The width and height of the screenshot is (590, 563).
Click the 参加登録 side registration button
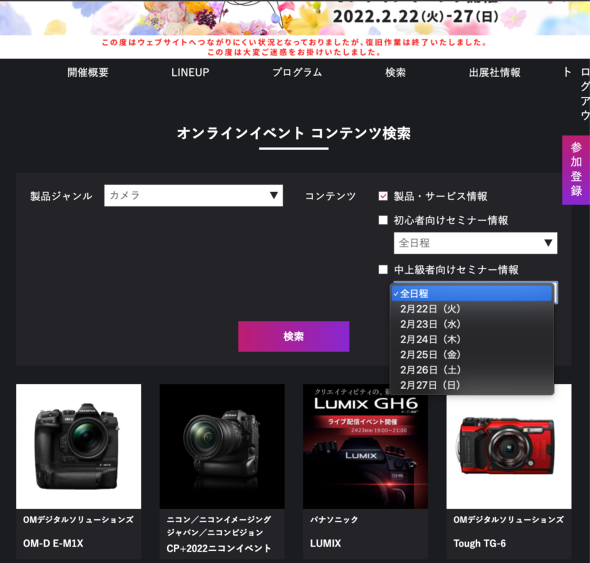[576, 170]
